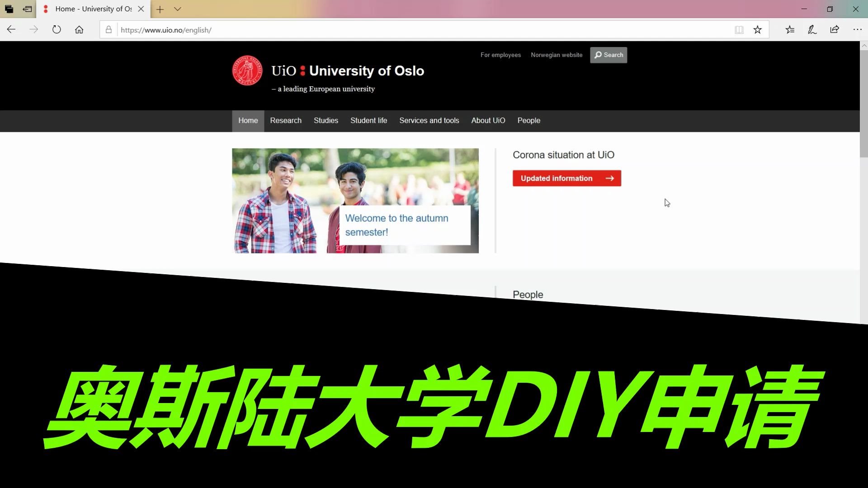Screen dimensions: 868x488
Task: Open the About UiO navigation item
Action: (x=488, y=121)
